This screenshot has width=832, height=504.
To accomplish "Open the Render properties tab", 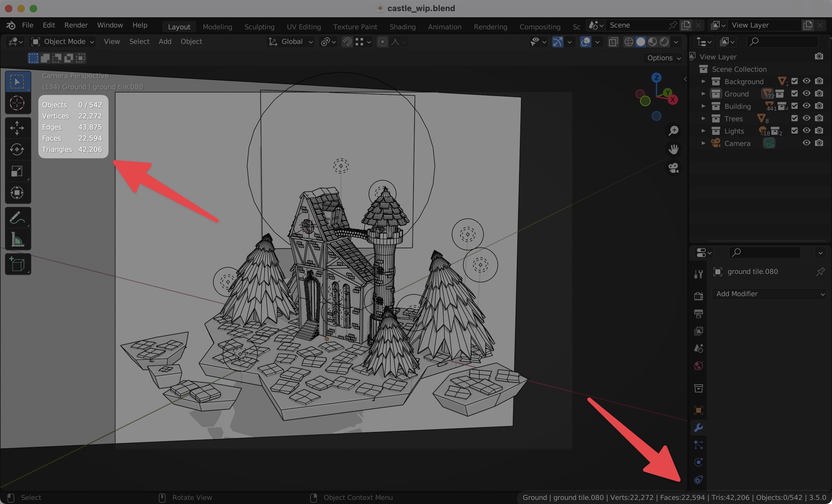I will tap(698, 296).
